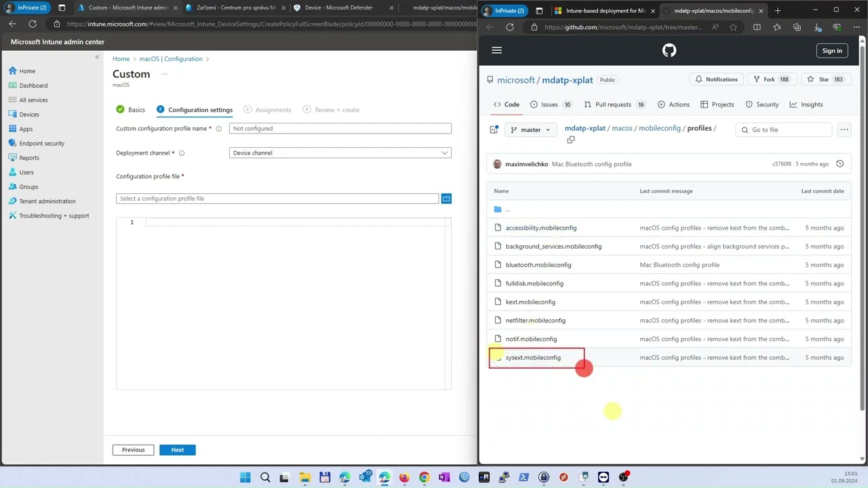Switch to Device - Microsoft Defender browser tab
Image resolution: width=868 pixels, height=488 pixels.
click(x=342, y=7)
